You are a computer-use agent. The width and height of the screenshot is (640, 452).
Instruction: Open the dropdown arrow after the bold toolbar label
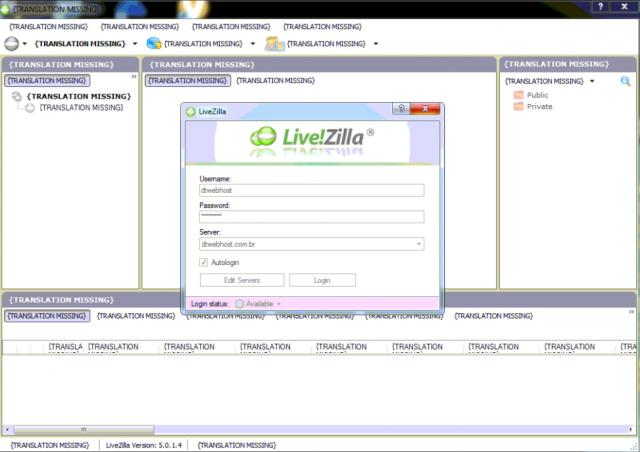point(135,44)
